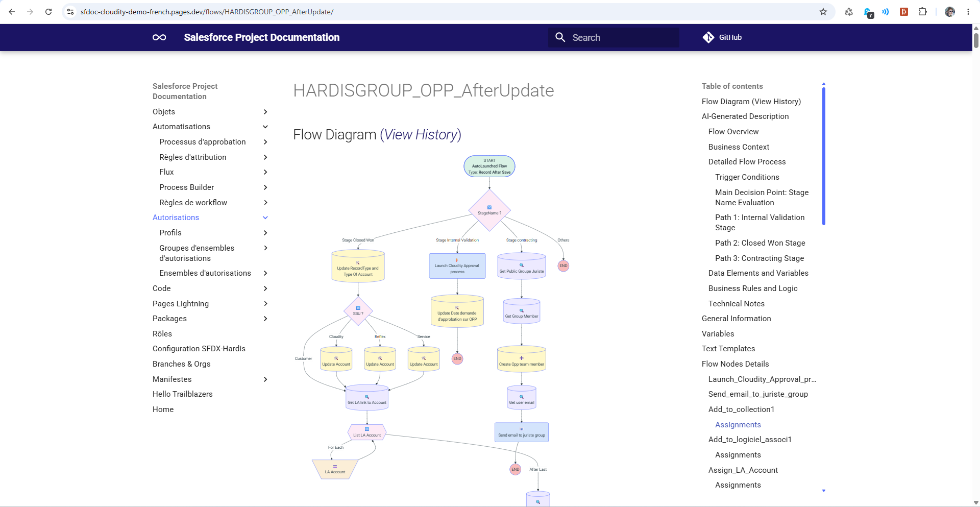Open the Rôles navigation item

tap(162, 334)
